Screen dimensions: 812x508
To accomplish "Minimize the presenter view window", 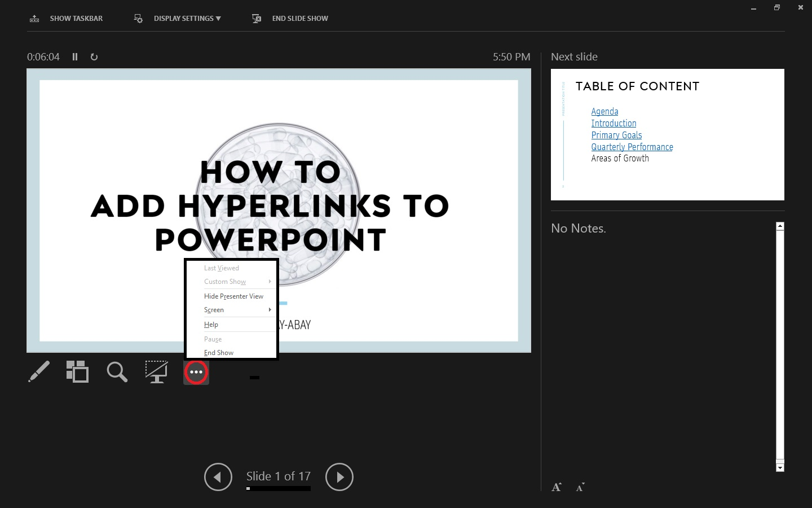I will pos(753,8).
